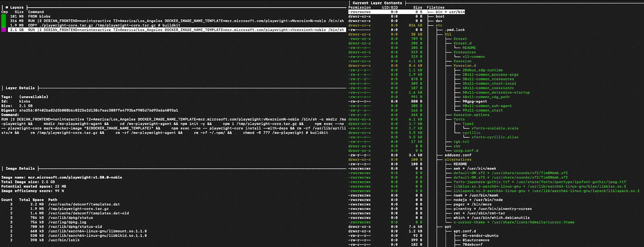Viewport: 644px width, 247px height.
Task: Select the .pwd.lock file
Action: (x=454, y=30)
